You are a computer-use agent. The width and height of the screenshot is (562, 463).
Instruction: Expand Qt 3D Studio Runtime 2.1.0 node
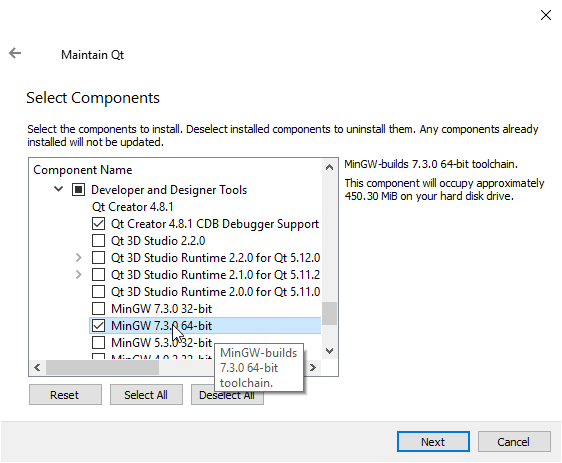click(78, 275)
